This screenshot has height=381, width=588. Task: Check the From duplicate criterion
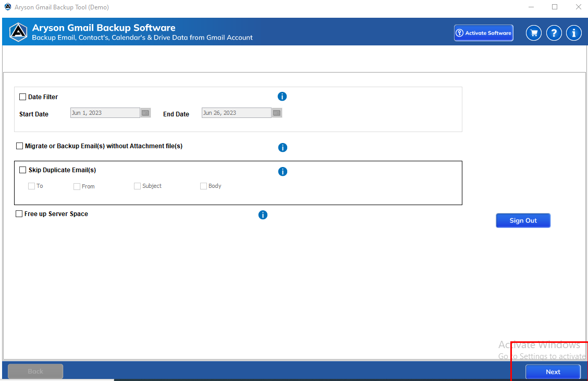(x=77, y=186)
